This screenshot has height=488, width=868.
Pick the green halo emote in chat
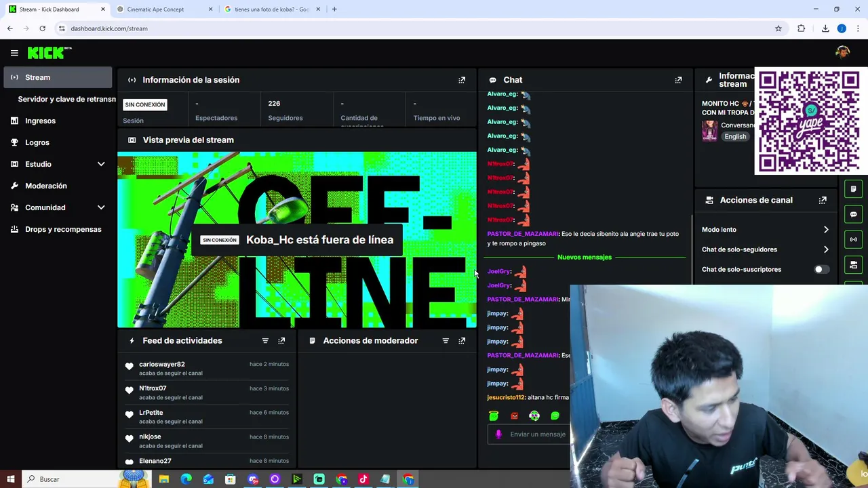(x=494, y=415)
